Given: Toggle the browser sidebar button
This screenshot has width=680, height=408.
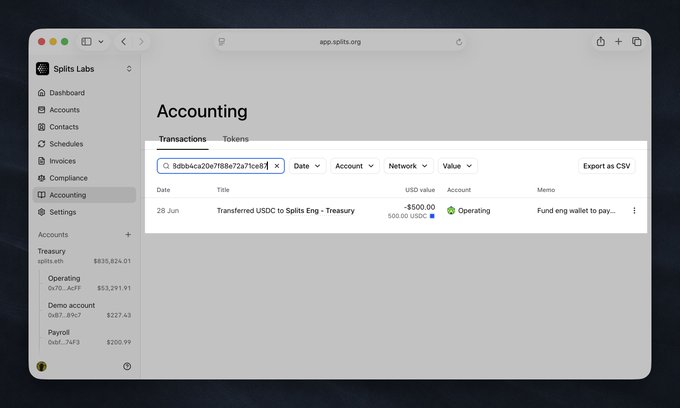Looking at the screenshot, I should click(x=86, y=42).
